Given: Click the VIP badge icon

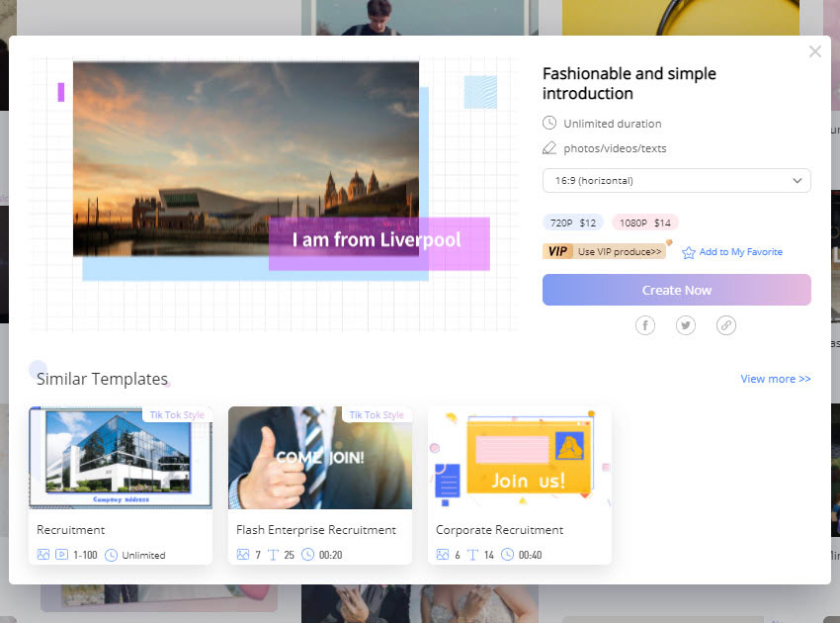Looking at the screenshot, I should click(x=557, y=252).
